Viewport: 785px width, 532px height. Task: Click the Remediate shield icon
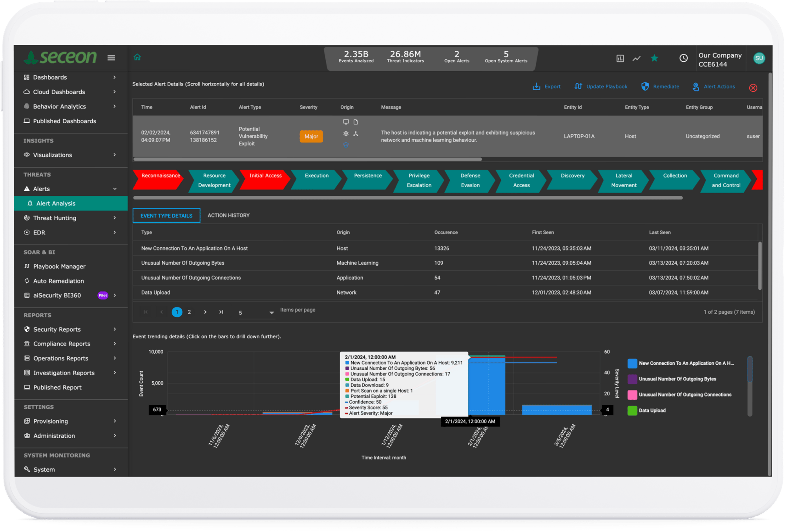pyautogui.click(x=645, y=86)
